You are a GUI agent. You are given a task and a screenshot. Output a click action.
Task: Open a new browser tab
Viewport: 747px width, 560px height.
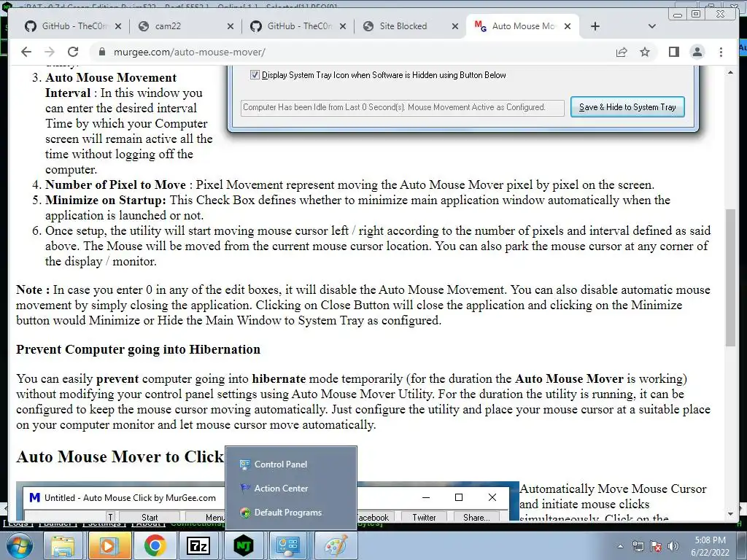tap(595, 26)
